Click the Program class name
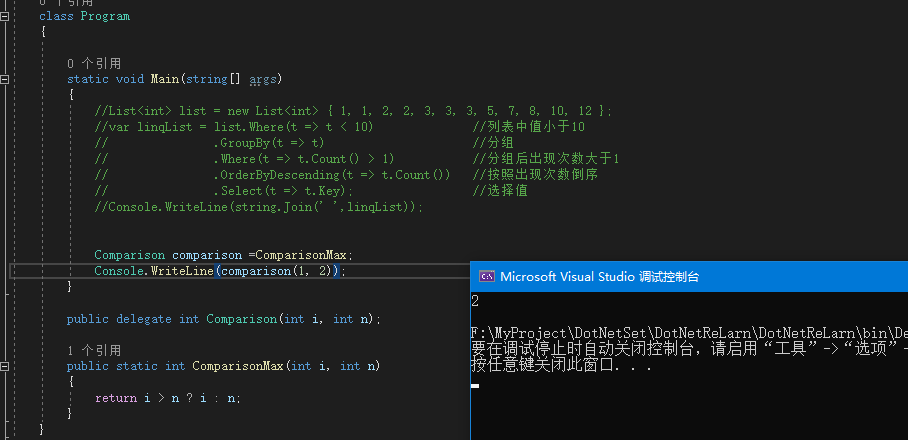The height and width of the screenshot is (440, 908). pyautogui.click(x=105, y=16)
